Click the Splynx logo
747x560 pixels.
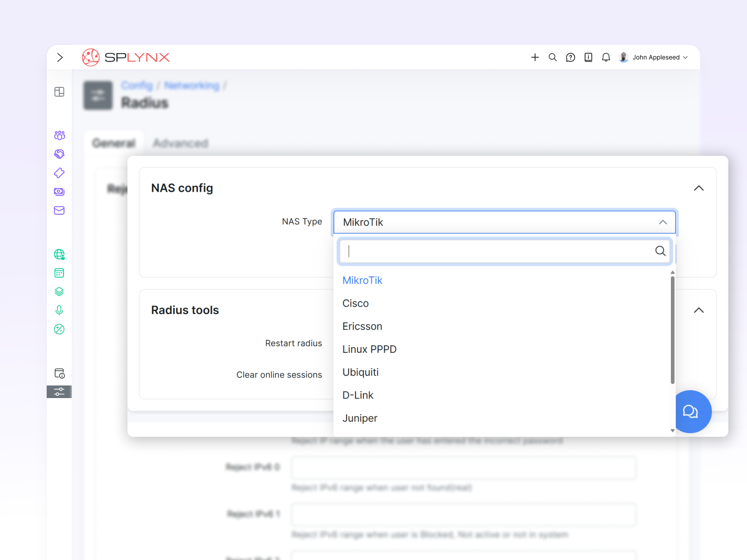(126, 57)
